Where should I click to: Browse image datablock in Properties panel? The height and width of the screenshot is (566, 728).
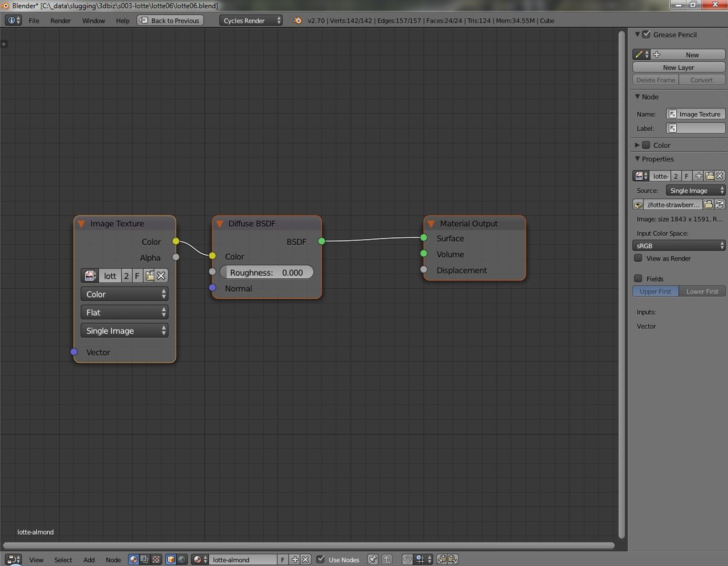tap(641, 176)
